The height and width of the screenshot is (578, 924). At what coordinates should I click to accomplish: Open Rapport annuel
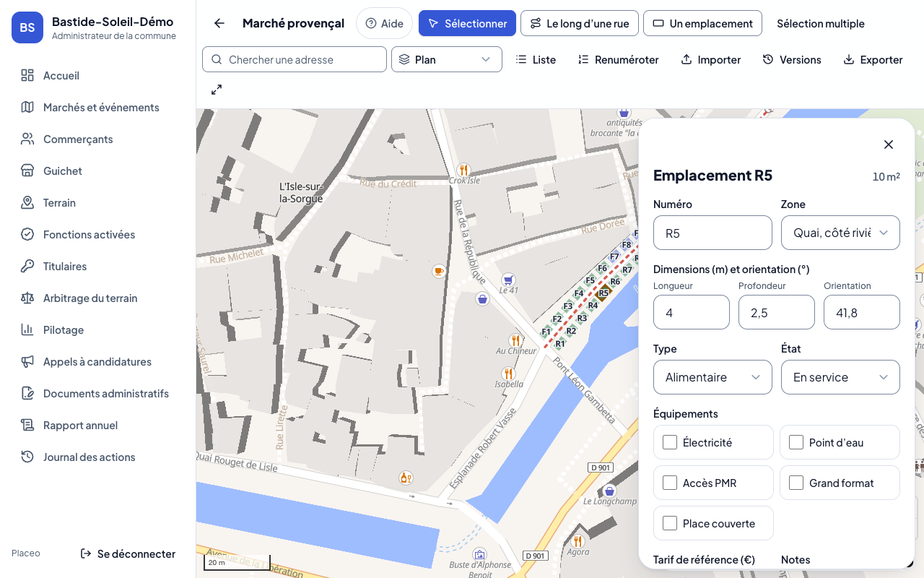point(97,425)
